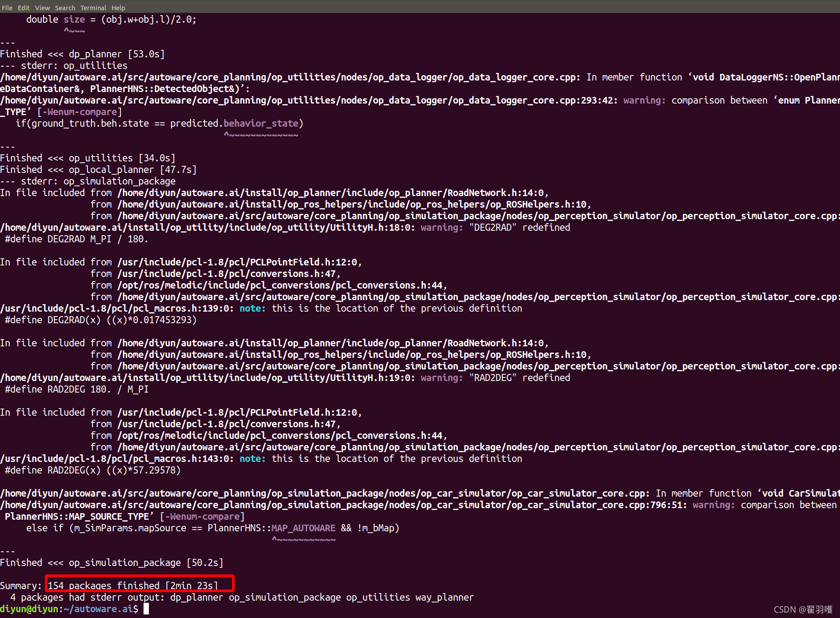
Task: Click the 'diyun@diyun:~/autoware.ai$' prompt text
Action: pyautogui.click(x=69, y=609)
